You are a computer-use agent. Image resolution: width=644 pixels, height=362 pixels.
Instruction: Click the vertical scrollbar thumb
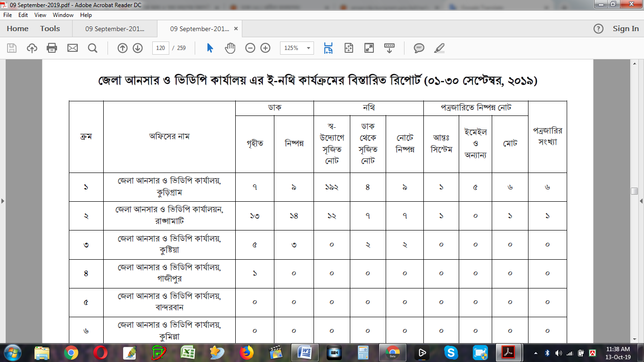click(x=635, y=191)
